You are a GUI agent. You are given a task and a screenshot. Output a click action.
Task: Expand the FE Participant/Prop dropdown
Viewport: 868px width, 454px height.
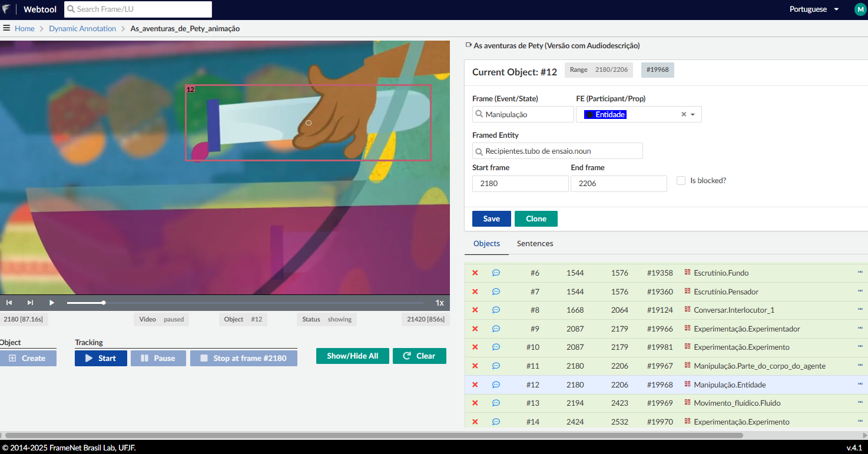pyautogui.click(x=693, y=114)
